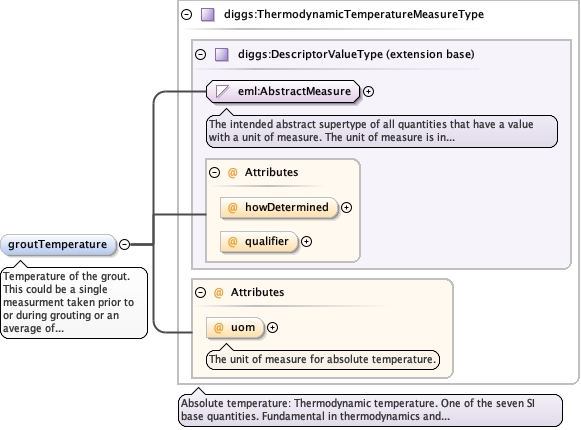Collapse the Attributes group containing uom
Image resolution: width=581 pixels, height=430 pixels.
tap(200, 292)
